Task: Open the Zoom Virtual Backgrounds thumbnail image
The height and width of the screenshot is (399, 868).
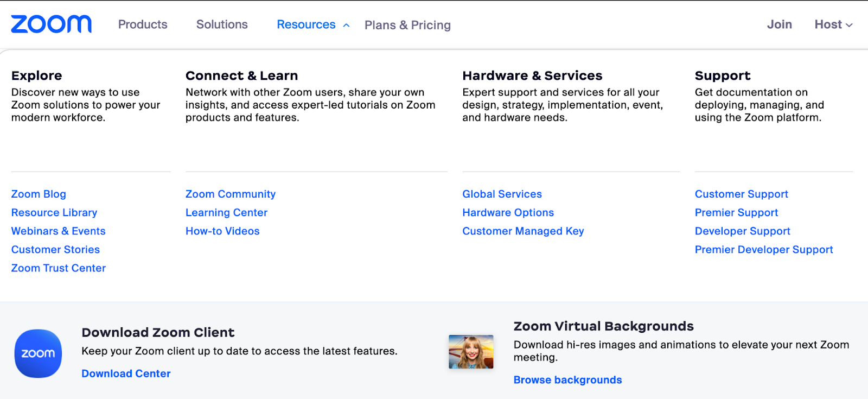Action: (471, 352)
